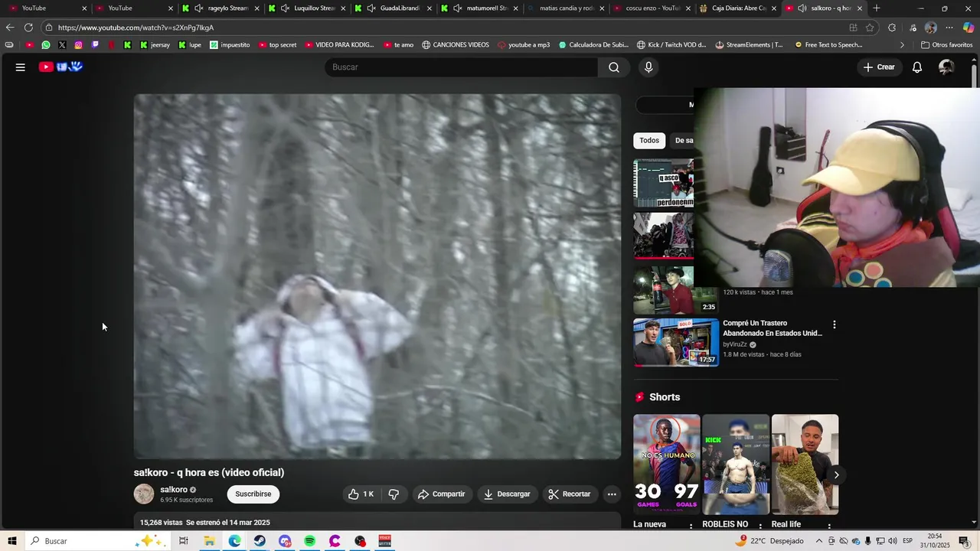980x551 pixels.
Task: Switch to the coscu enzo YouTube tab
Action: tap(651, 8)
